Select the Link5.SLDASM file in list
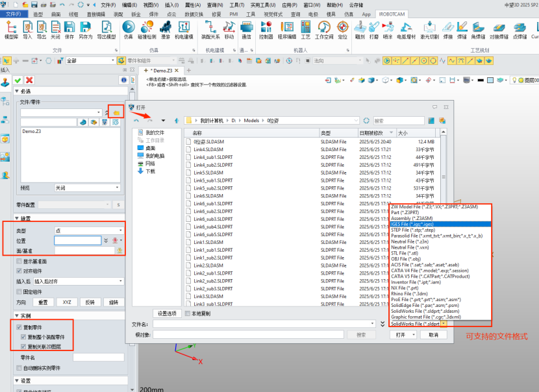539x392 pixels. coord(208,173)
